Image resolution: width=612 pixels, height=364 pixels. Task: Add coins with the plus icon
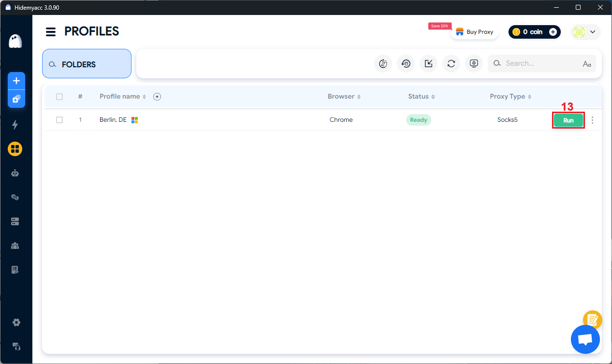553,32
